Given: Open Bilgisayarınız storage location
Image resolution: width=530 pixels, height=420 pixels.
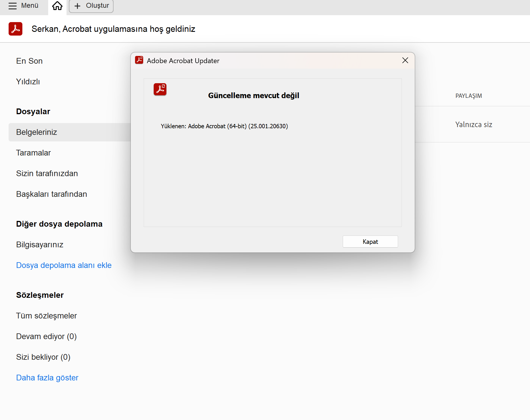Looking at the screenshot, I should click(x=40, y=244).
